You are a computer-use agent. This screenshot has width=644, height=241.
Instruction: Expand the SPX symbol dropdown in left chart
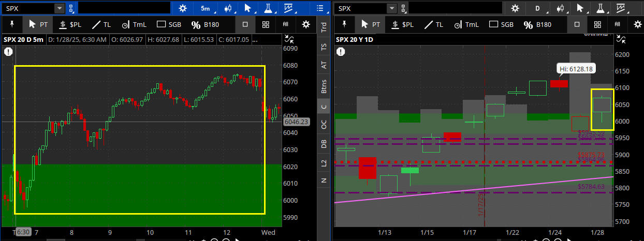click(x=59, y=8)
